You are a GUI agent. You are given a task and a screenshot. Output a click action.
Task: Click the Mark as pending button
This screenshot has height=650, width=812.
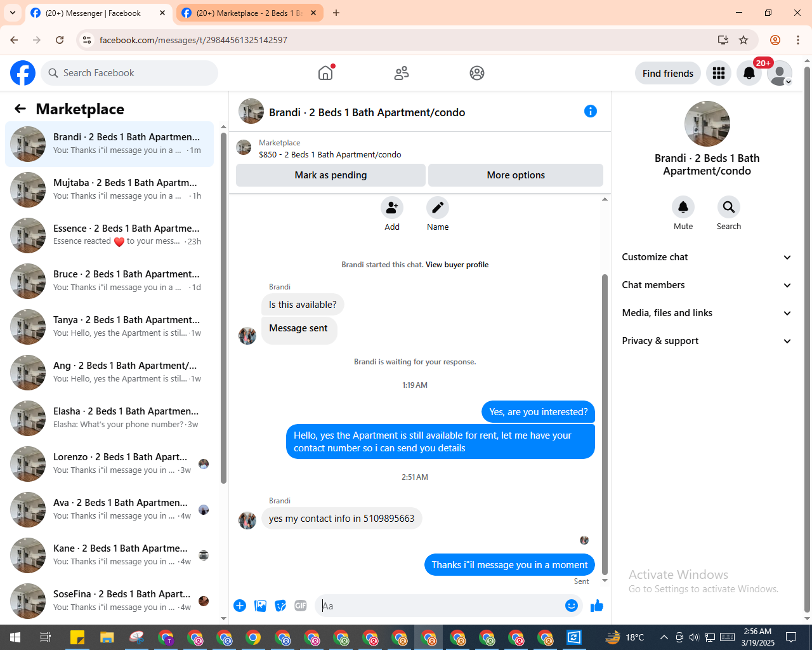[331, 175]
